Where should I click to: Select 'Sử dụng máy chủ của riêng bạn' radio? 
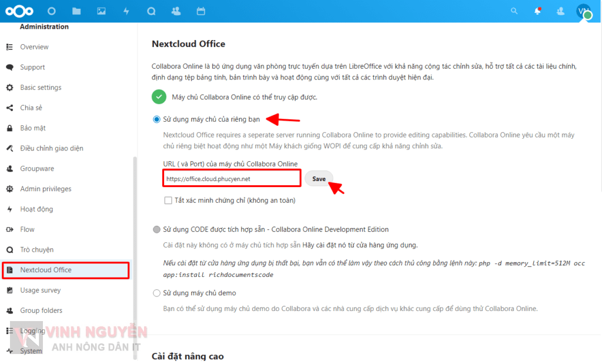click(x=156, y=119)
